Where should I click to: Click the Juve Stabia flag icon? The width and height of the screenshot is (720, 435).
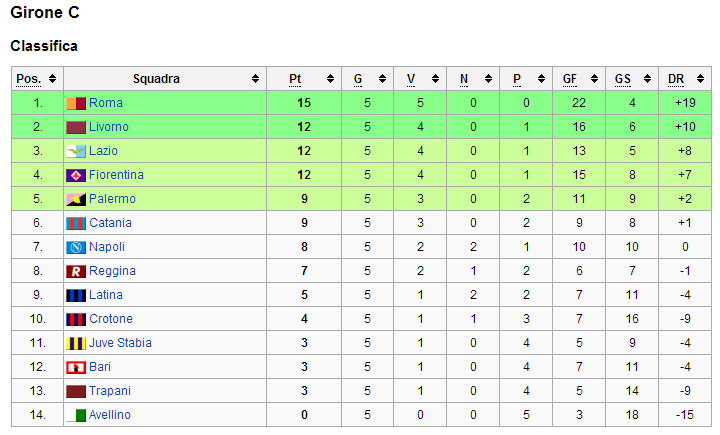[x=76, y=343]
